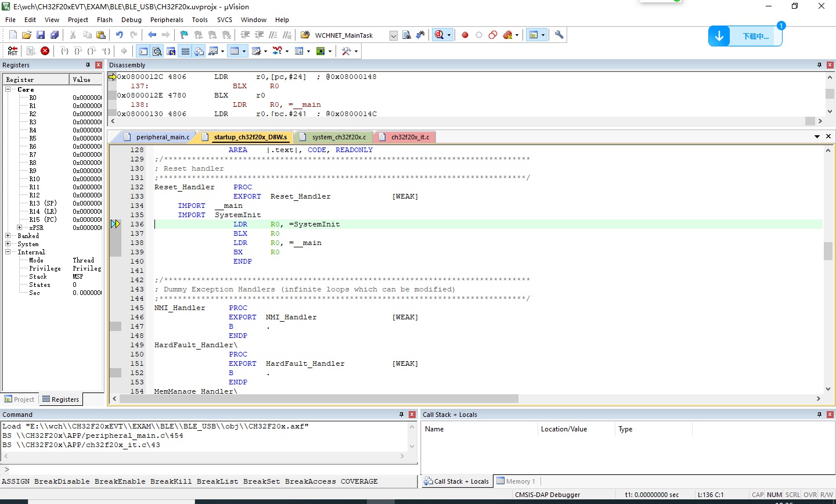The image size is (836, 504).
Task: Switch to ch32f20x_it.c tab
Action: [410, 137]
